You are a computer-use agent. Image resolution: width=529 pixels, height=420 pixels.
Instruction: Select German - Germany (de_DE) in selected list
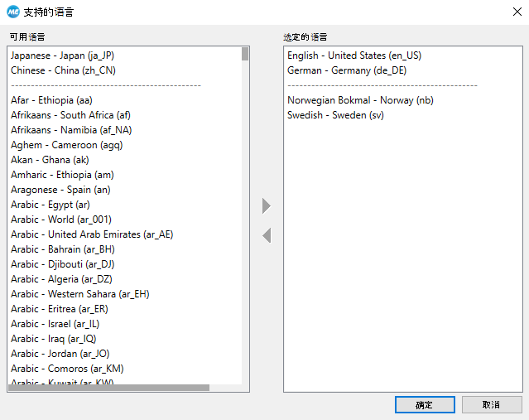pyautogui.click(x=347, y=70)
